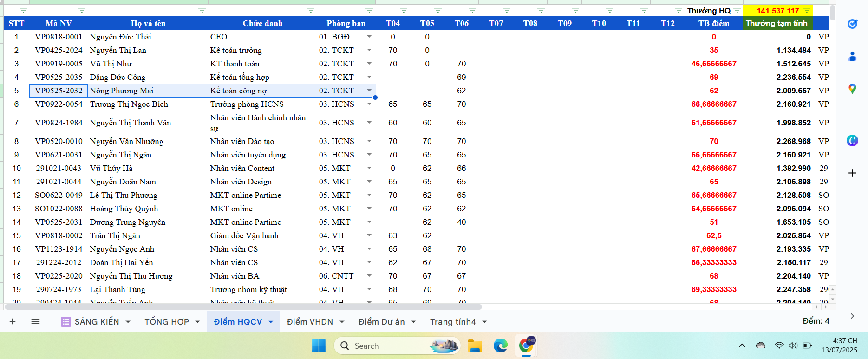The image size is (868, 359).
Task: Open the TỔNG HỢP tab dropdown arrow
Action: click(197, 322)
